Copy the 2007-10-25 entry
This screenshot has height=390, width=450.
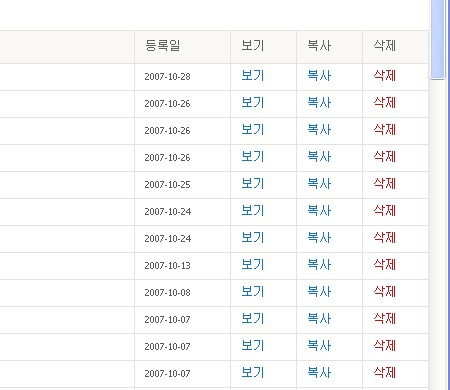tap(319, 184)
